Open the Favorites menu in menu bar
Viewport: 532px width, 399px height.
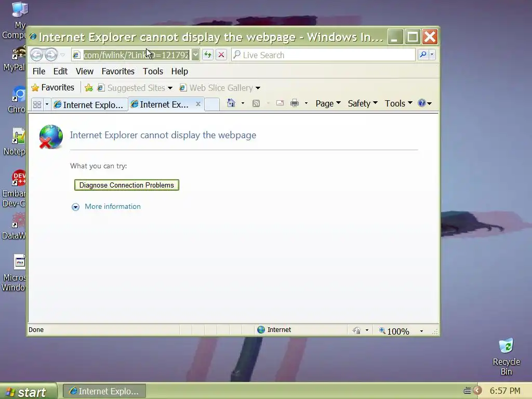click(x=118, y=71)
